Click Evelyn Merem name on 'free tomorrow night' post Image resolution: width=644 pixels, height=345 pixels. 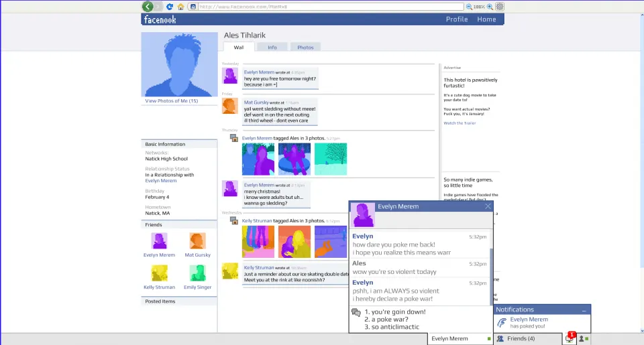[x=259, y=72]
